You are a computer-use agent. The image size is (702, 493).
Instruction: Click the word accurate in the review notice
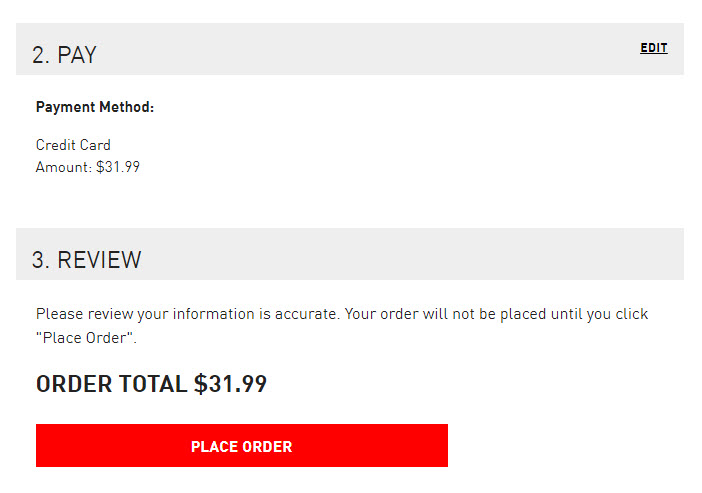coord(307,314)
